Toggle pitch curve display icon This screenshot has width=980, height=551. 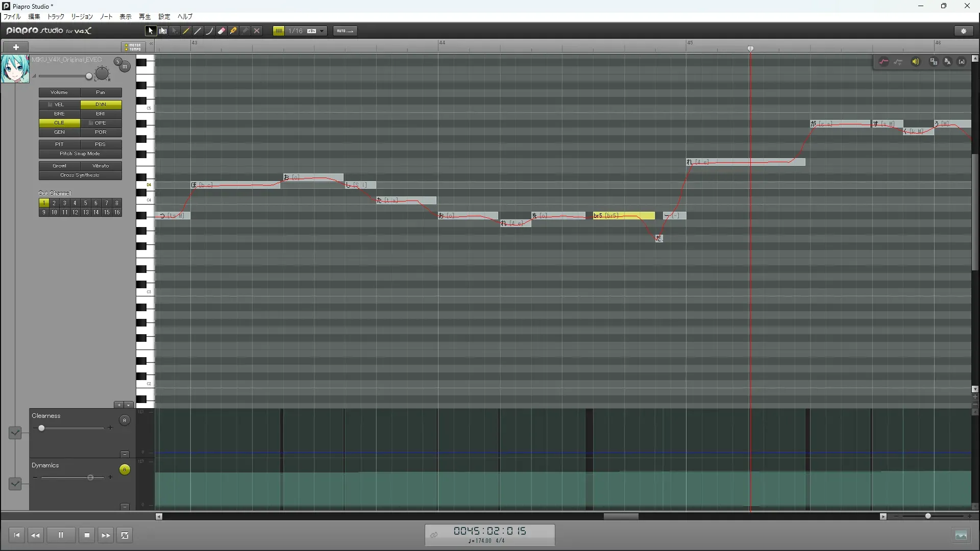click(x=884, y=62)
